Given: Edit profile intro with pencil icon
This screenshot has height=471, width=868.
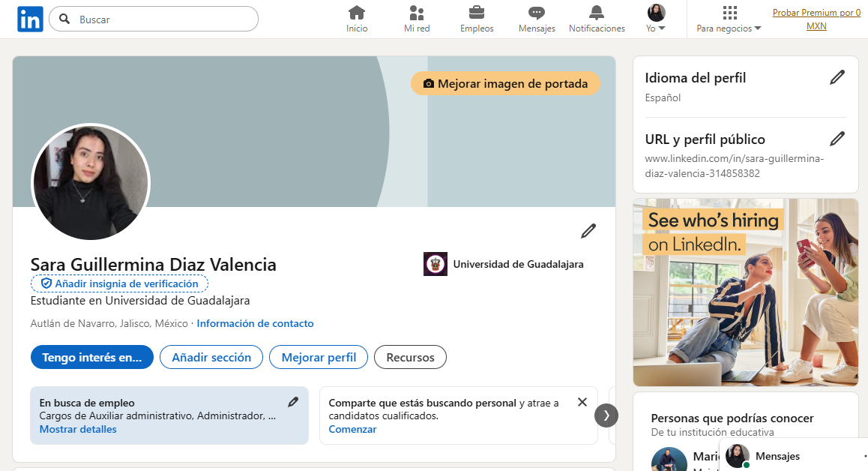Looking at the screenshot, I should [x=588, y=231].
